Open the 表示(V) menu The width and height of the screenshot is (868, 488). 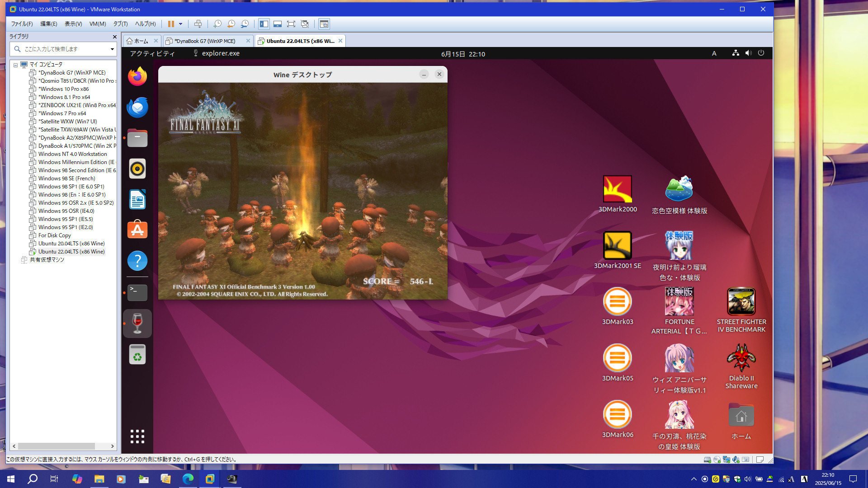[73, 24]
